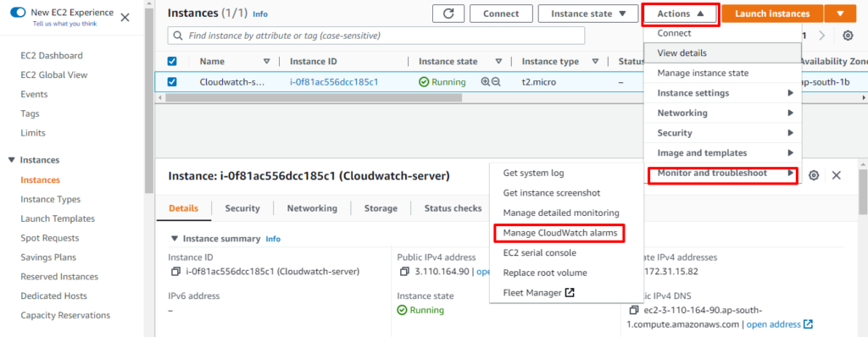
Task: Open table preferences gear icon near pagination
Action: (x=848, y=36)
